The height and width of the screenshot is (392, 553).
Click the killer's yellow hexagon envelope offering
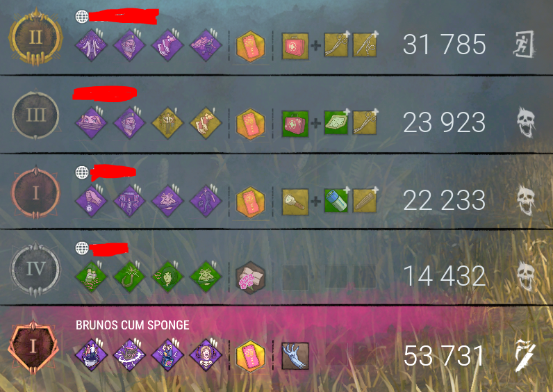pos(250,356)
